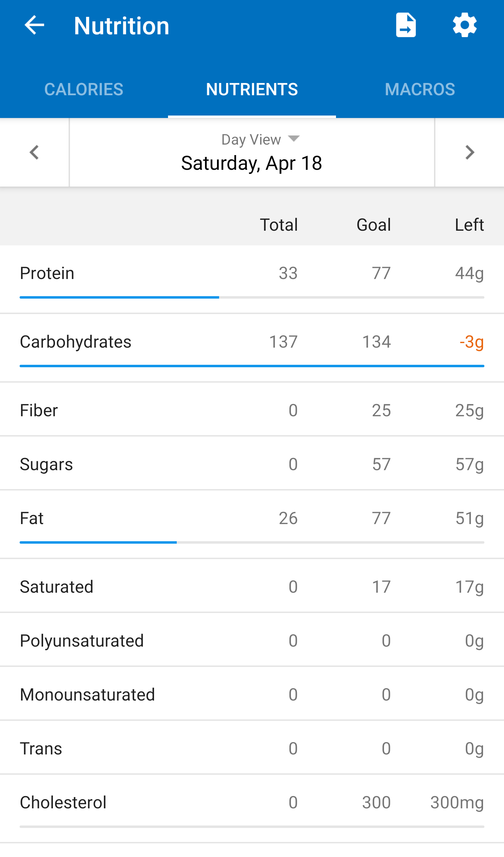Screen dimensions: 504x857
Task: Expand the Day View dropdown arrow
Action: point(294,139)
